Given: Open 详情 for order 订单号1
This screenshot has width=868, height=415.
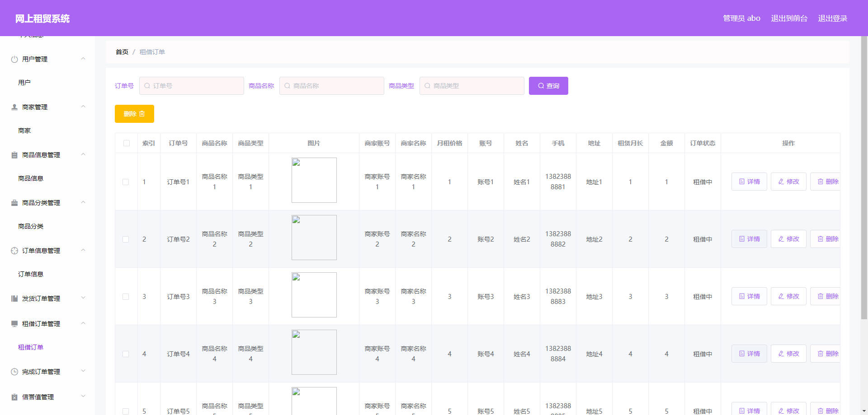Looking at the screenshot, I should coord(749,182).
